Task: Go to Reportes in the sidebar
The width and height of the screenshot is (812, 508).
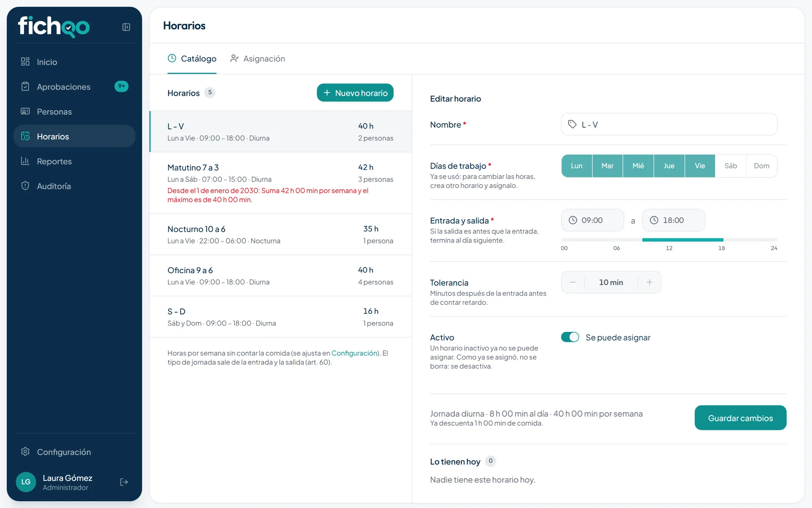Action: click(74, 161)
